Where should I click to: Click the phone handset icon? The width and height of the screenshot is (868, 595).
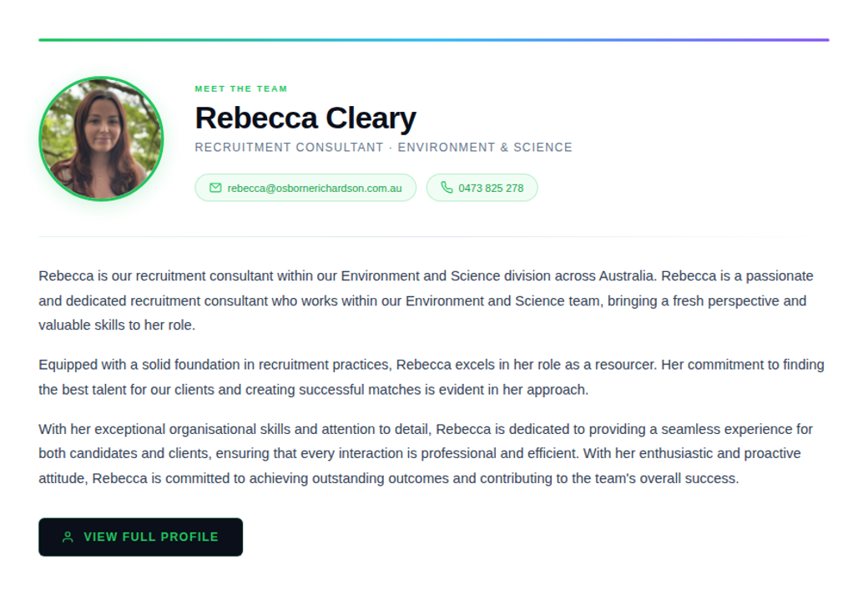447,188
